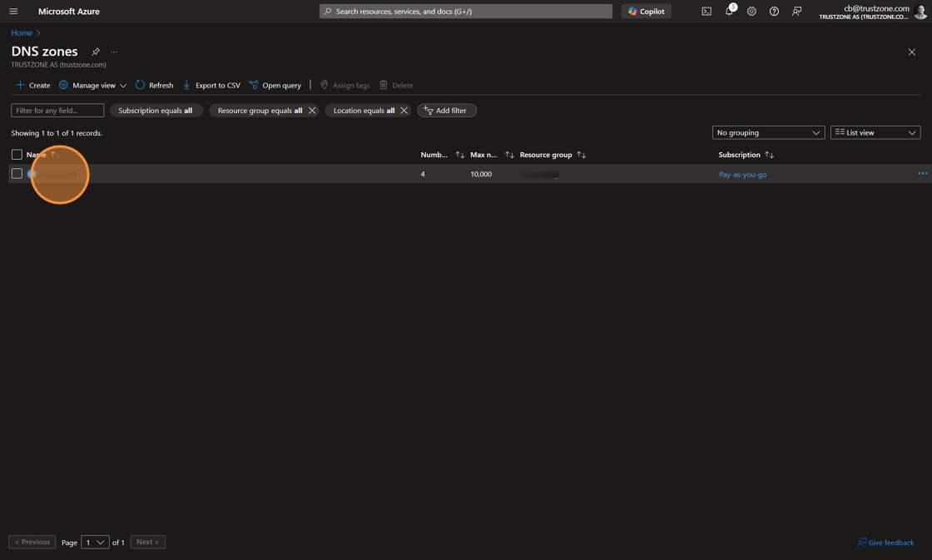Click the Delete toolbar button
Screen dimensions: 932x560
[396, 85]
